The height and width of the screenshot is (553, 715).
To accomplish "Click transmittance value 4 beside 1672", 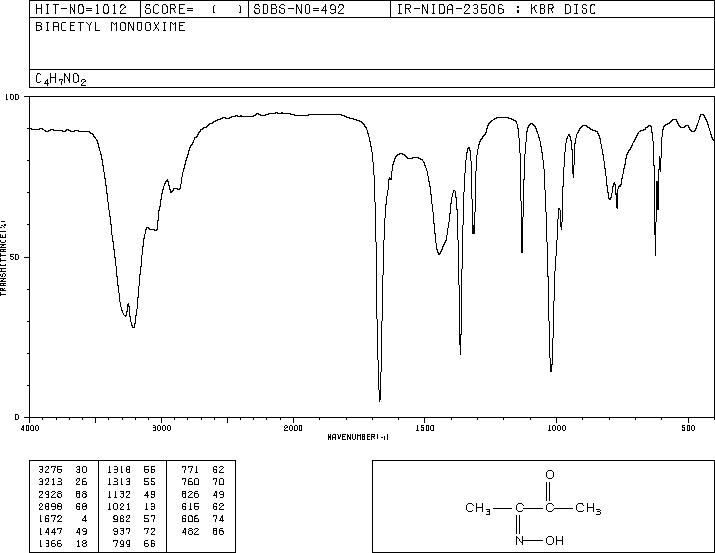I will tap(84, 519).
